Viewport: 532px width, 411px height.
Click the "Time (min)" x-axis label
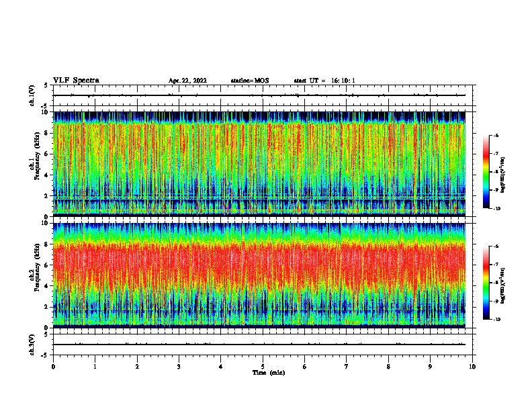click(x=269, y=373)
